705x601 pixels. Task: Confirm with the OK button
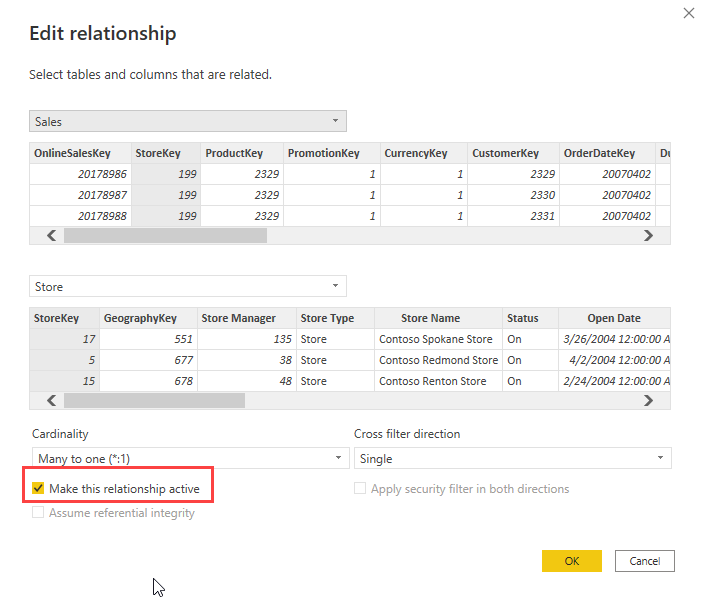click(x=571, y=561)
